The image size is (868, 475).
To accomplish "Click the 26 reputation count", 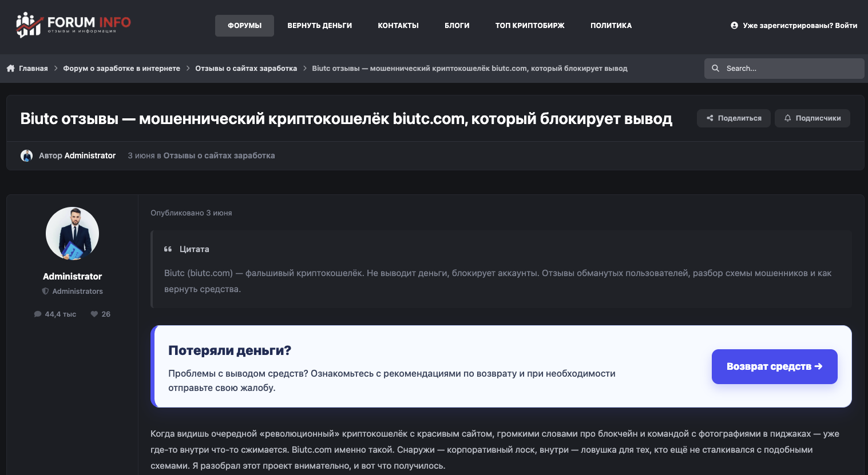I will click(106, 314).
